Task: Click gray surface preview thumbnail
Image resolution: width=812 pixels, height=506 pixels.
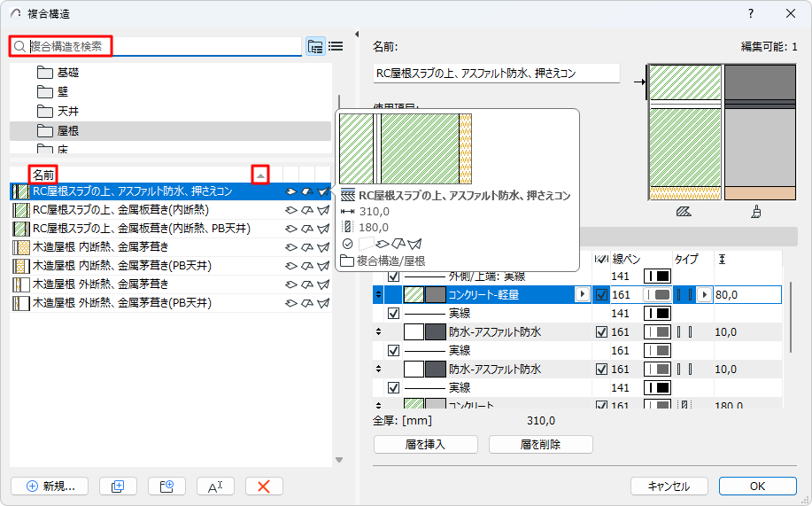Action: (x=760, y=132)
